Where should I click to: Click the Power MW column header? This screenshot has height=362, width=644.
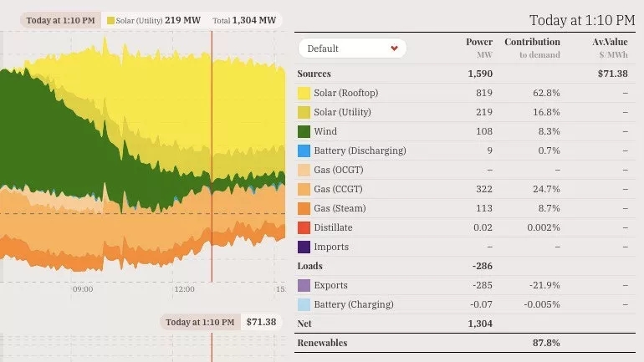click(x=479, y=48)
